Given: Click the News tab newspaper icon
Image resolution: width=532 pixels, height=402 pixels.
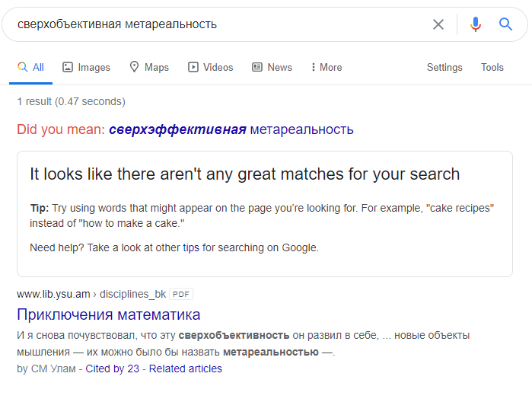Looking at the screenshot, I should pyautogui.click(x=257, y=67).
